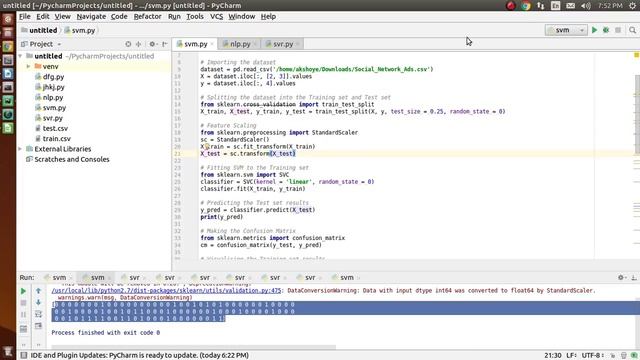Click untitled breadcrumb in navigation bar
Viewport: 640px width, 360px height.
[x=39, y=30]
